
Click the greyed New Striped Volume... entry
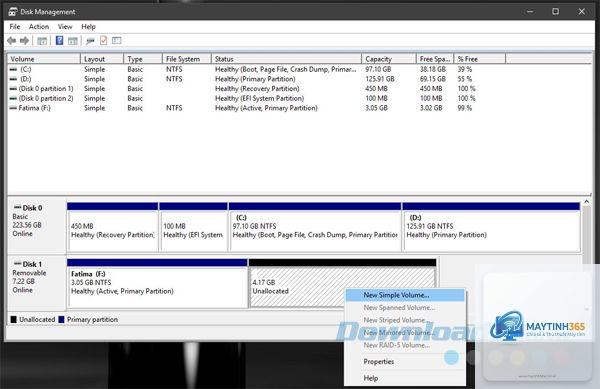pyautogui.click(x=405, y=320)
